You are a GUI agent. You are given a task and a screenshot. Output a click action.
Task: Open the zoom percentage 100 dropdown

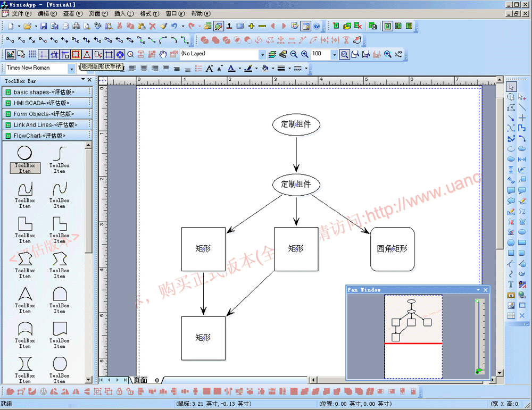334,54
